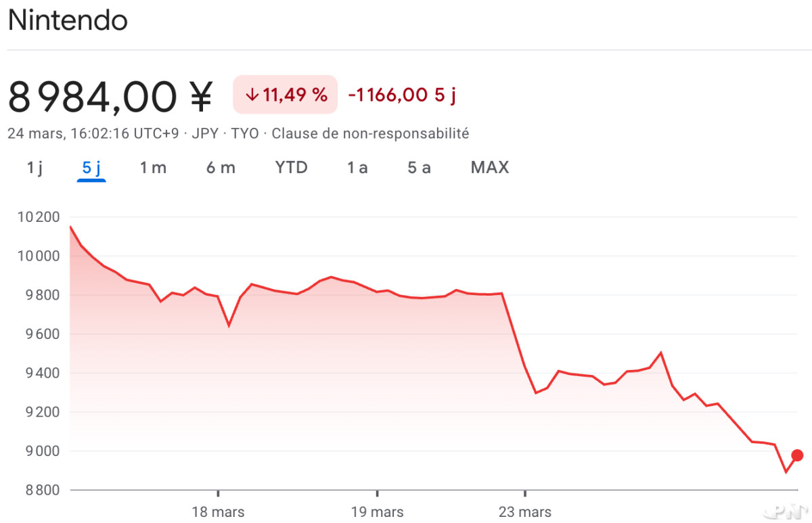Image resolution: width=812 pixels, height=523 pixels.
Task: Switch chart to 6 m range
Action: (221, 168)
